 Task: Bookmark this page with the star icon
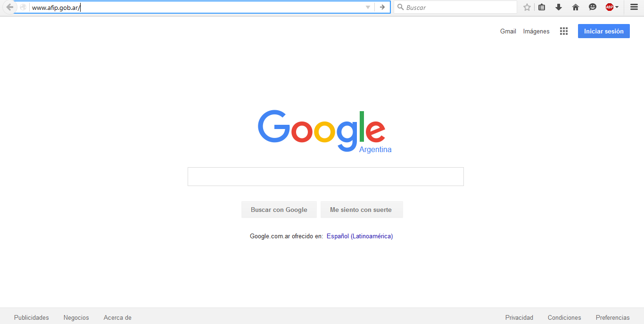527,7
